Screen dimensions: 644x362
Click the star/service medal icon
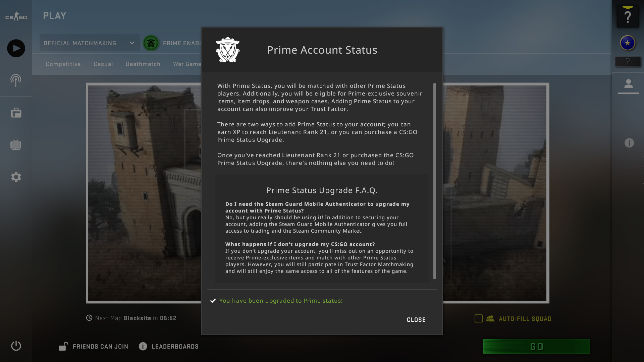pyautogui.click(x=628, y=43)
